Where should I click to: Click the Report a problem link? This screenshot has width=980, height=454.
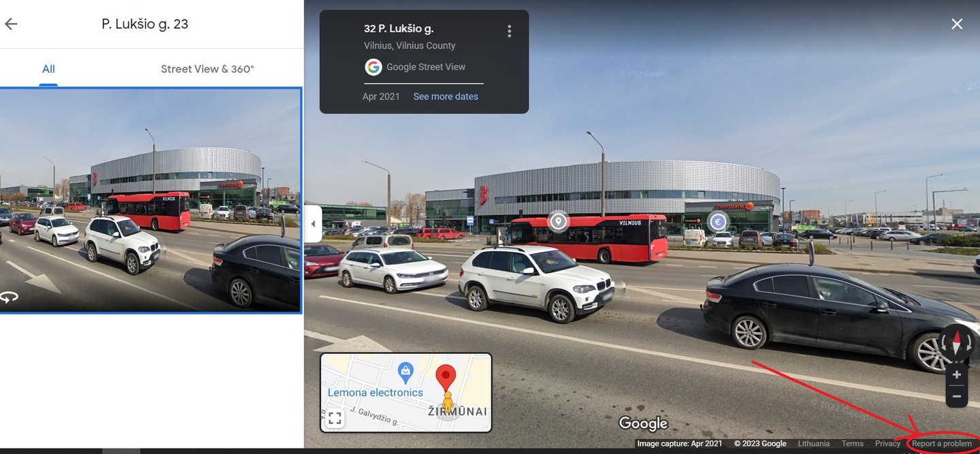(942, 444)
